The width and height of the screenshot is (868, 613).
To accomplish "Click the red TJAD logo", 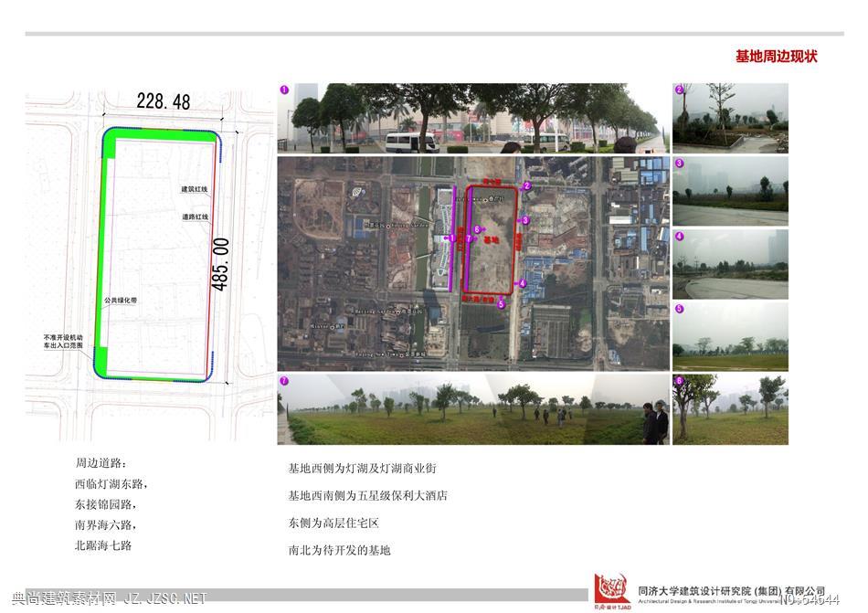I will [611, 591].
